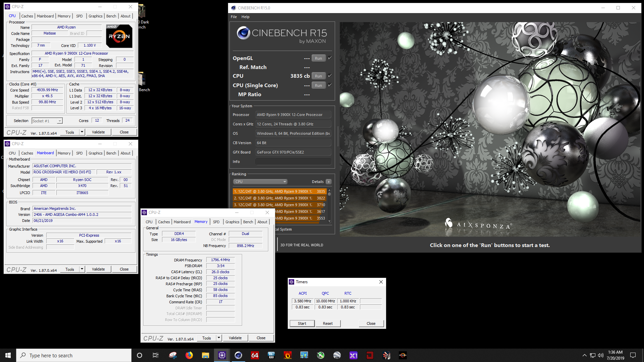Image resolution: width=644 pixels, height=362 pixels.
Task: Click the ranking list scrollbar
Action: pyautogui.click(x=329, y=206)
